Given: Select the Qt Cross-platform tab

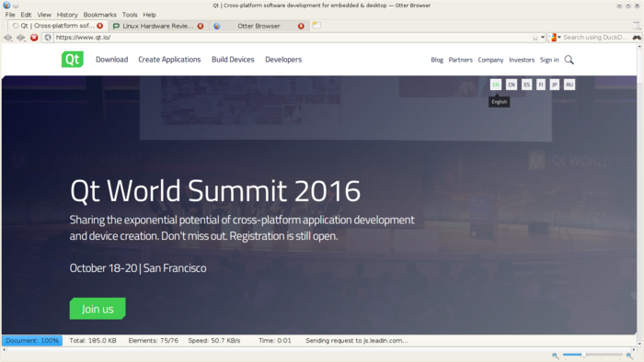Looking at the screenshot, I should click(x=57, y=26).
